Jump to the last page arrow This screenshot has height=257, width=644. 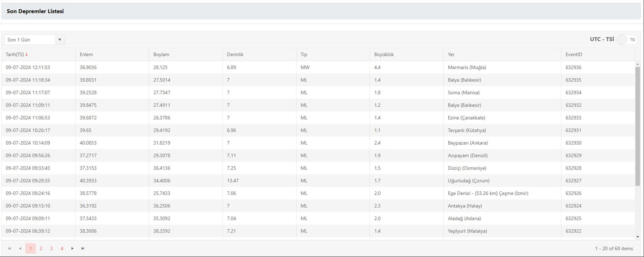tap(83, 248)
